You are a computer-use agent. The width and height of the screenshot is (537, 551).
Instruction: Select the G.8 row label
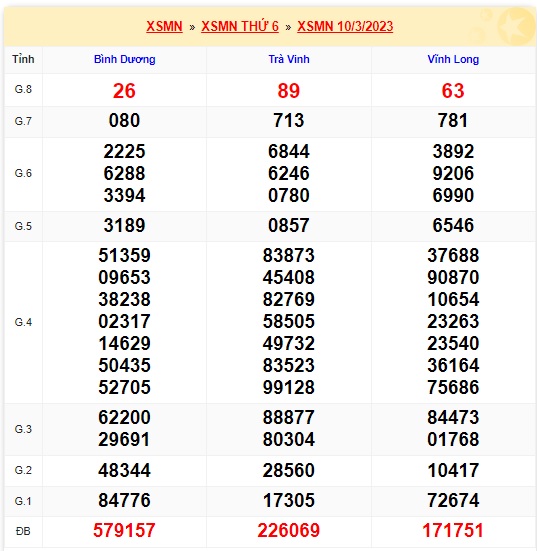[x=23, y=89]
